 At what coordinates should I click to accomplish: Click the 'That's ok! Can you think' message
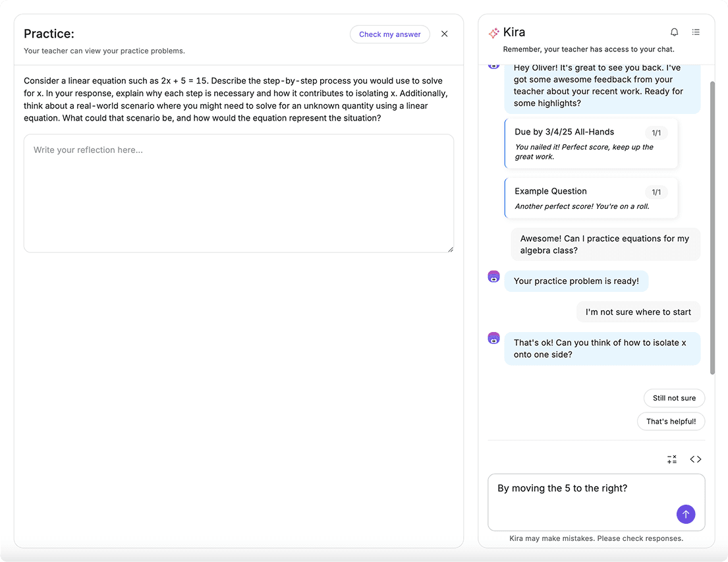click(602, 349)
